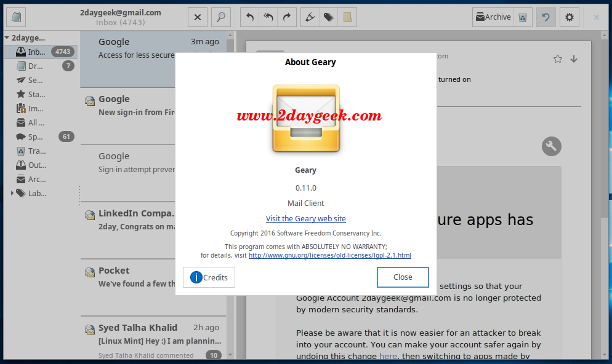Select the Archive folder in sidebar
The width and height of the screenshot is (612, 364).
41,180
